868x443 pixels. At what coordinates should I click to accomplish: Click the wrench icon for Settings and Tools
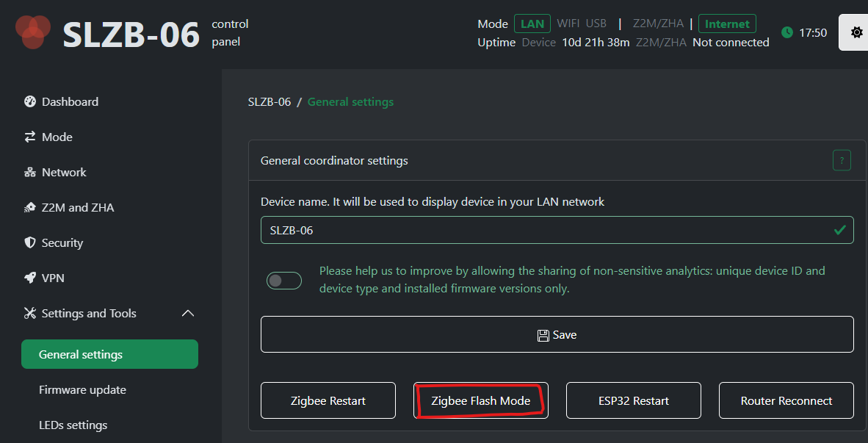(x=29, y=313)
